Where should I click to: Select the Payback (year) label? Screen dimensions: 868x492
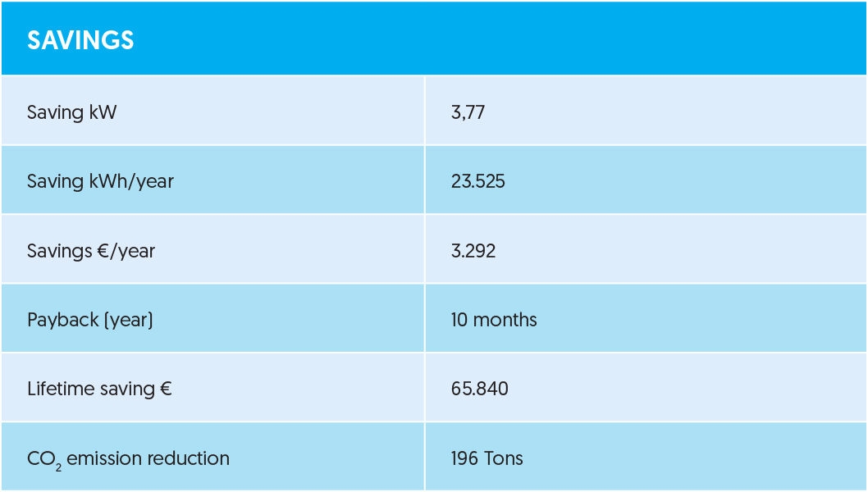pos(90,319)
